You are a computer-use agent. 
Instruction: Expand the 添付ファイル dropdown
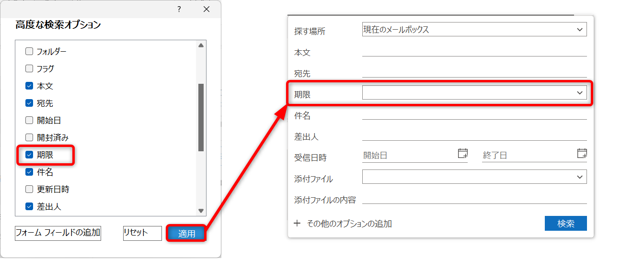pyautogui.click(x=580, y=177)
